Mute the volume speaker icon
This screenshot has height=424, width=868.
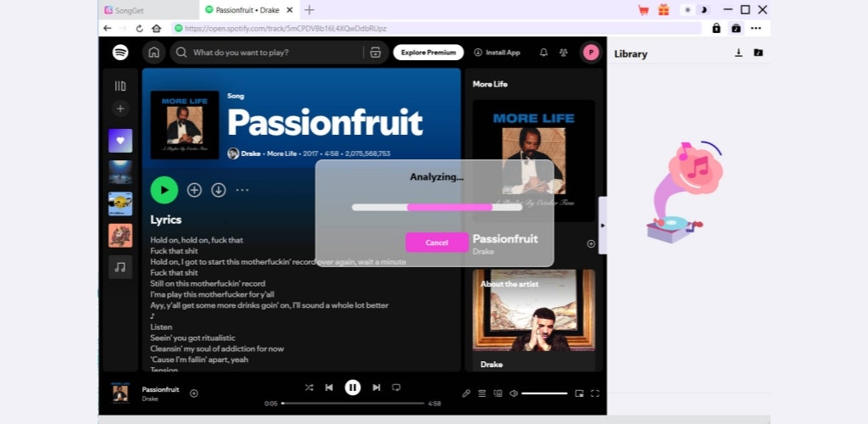pos(514,393)
